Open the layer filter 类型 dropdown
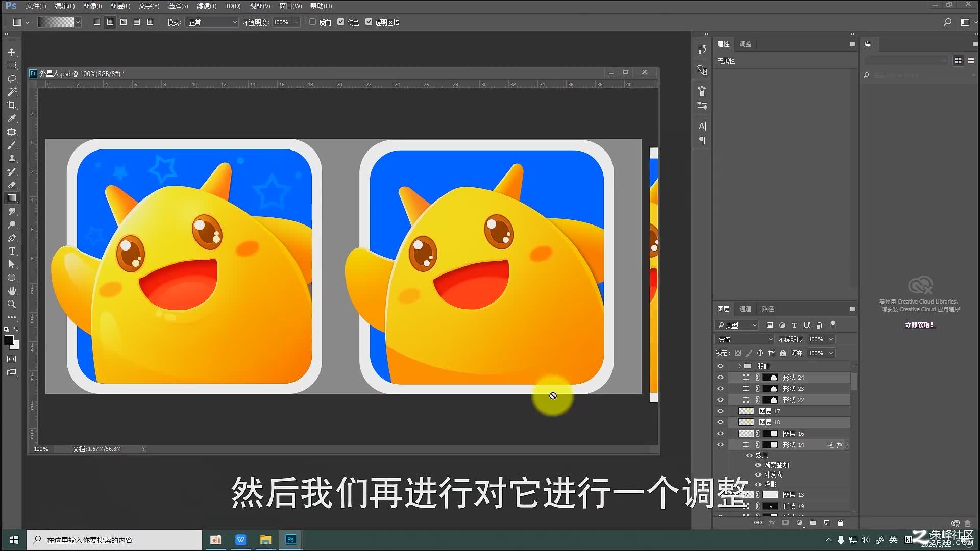Screen dimensions: 980x551 [x=737, y=325]
